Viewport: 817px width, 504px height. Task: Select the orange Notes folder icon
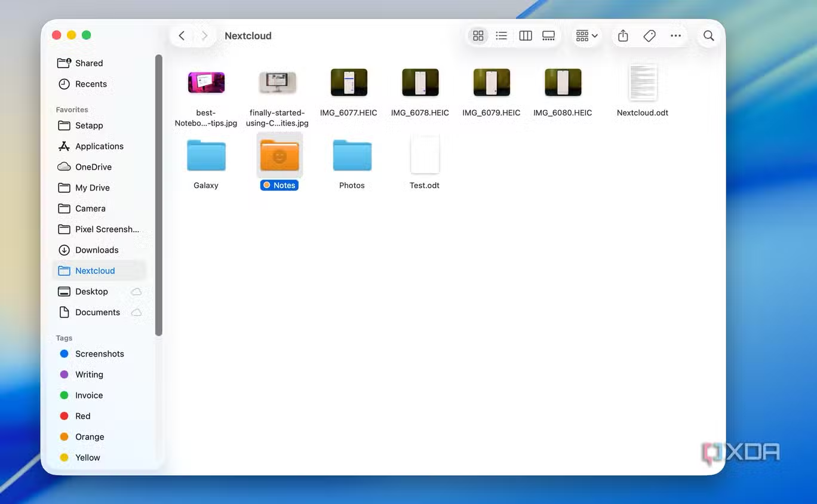click(279, 155)
